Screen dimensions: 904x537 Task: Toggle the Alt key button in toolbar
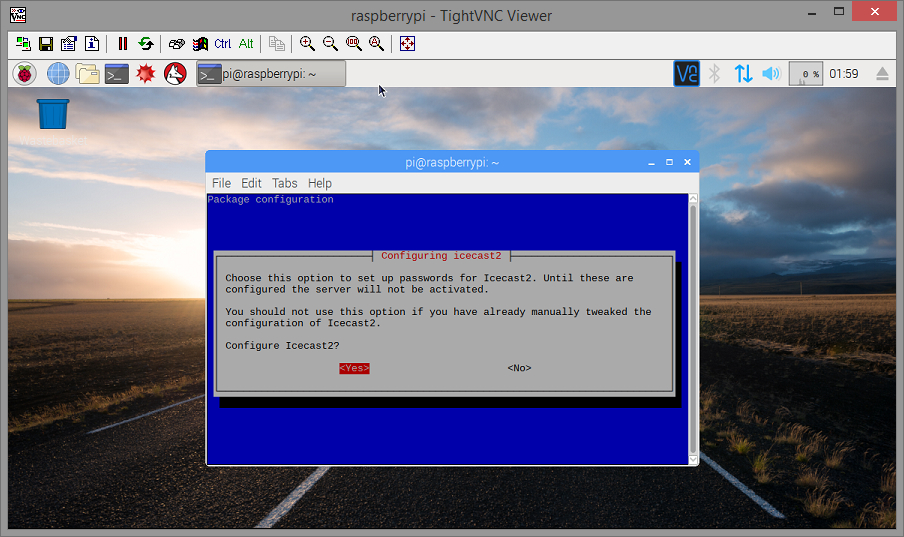246,44
